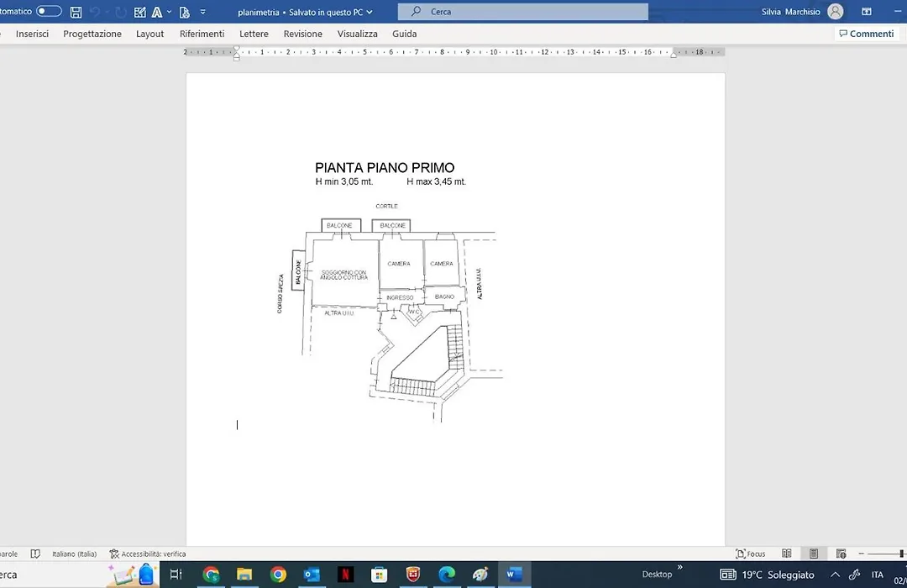Click the Desktop toolbar label in taskbar
This screenshot has width=907, height=588.
pos(657,574)
